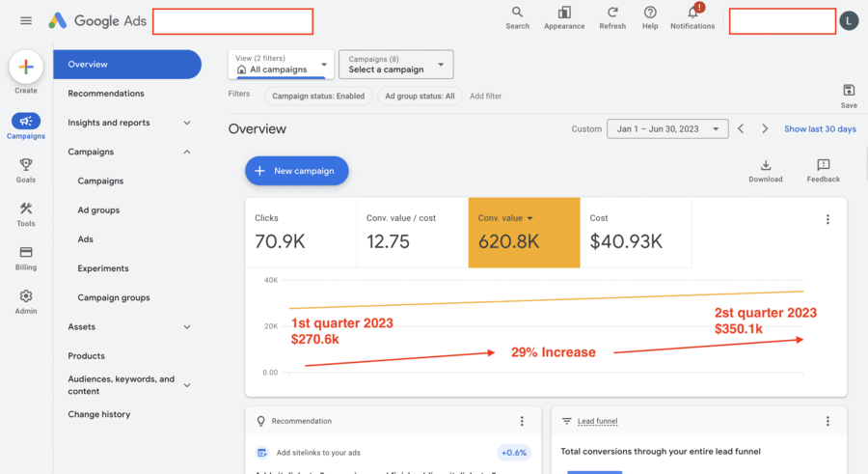Open the Notifications bell
Viewport: 868px width, 474px height.
point(692,14)
